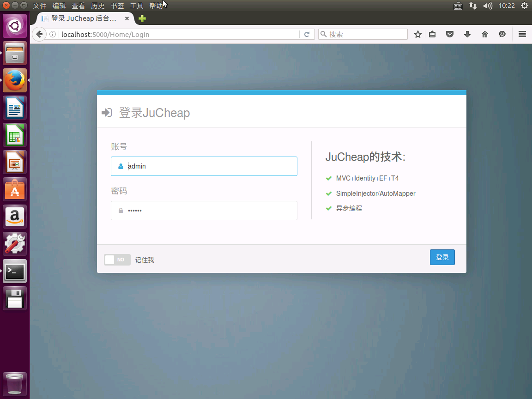
Task: Open the Firefox hamburger menu
Action: 522,34
